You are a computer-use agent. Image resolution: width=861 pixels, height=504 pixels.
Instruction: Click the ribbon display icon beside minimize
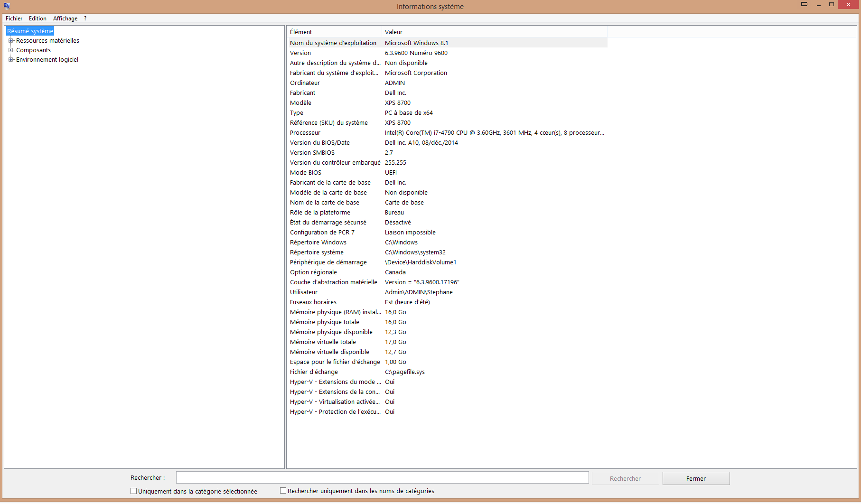tap(804, 4)
